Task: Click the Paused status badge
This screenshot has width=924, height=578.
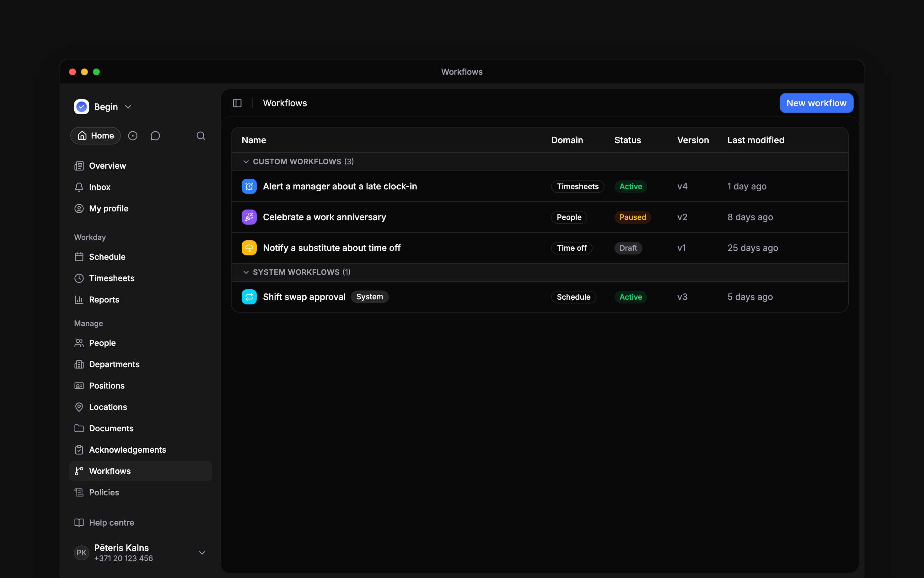Action: pos(633,217)
